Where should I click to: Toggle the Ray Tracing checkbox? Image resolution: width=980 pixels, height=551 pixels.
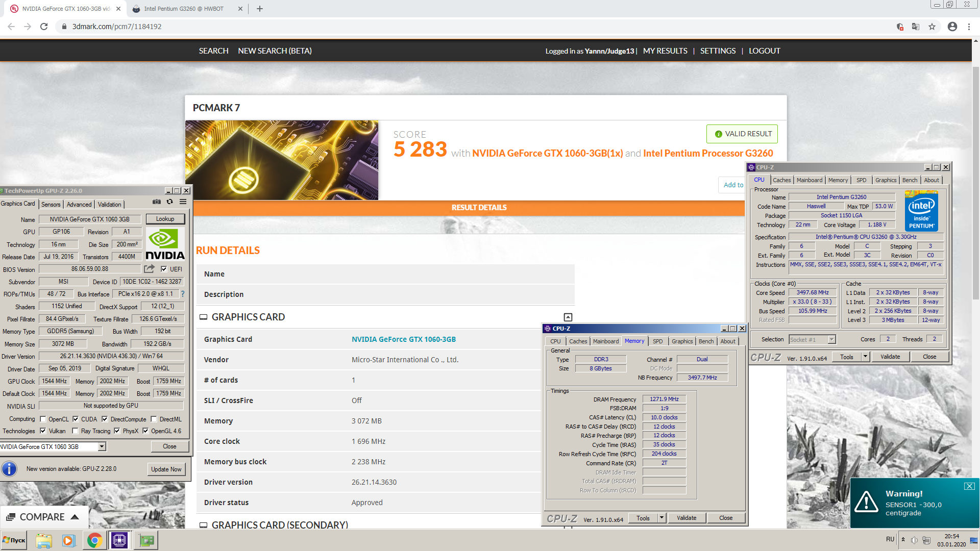pos(75,431)
